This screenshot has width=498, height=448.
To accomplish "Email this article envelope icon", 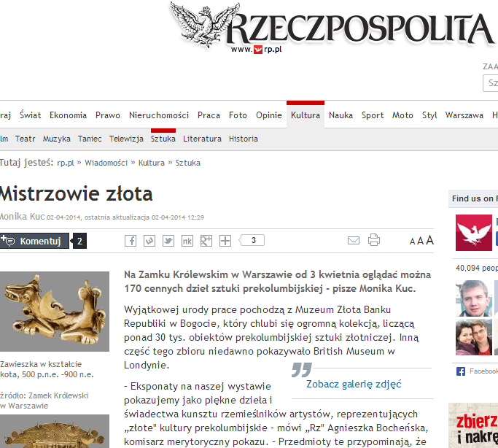I will [354, 241].
